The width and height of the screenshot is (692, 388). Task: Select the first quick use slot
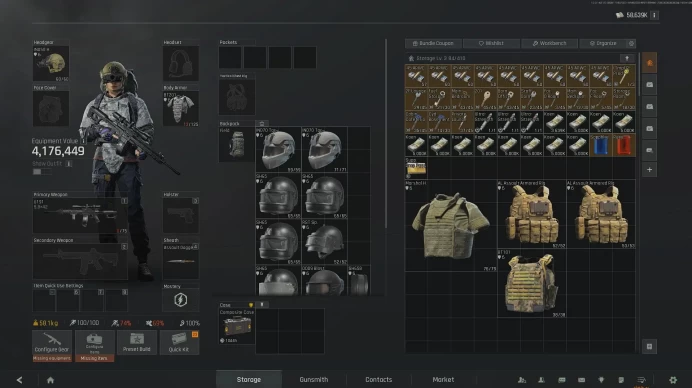(44, 301)
